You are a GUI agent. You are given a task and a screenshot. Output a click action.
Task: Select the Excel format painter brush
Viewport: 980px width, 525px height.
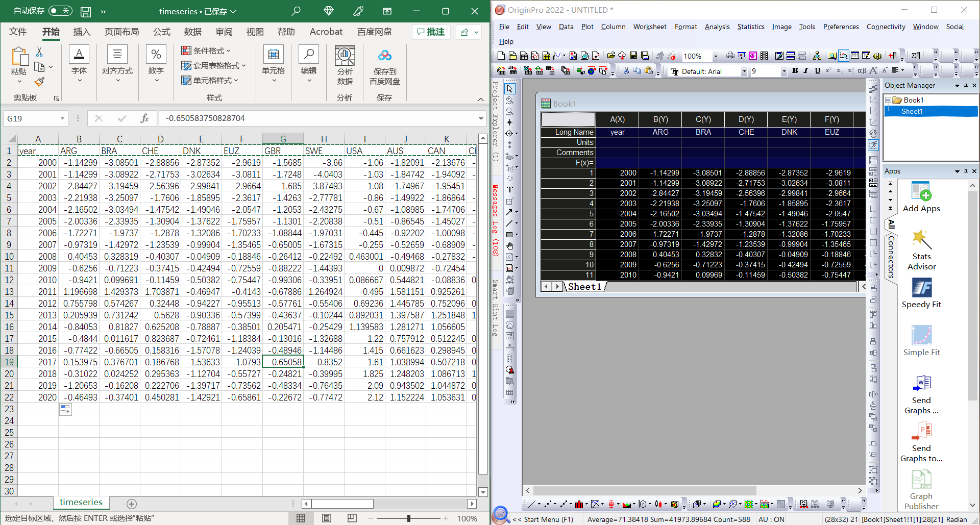pos(40,82)
